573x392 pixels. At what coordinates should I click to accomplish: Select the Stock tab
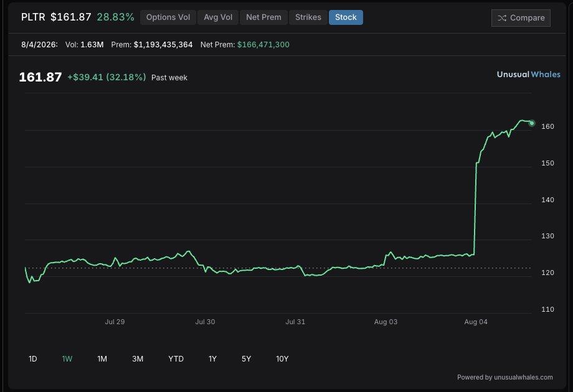(346, 17)
